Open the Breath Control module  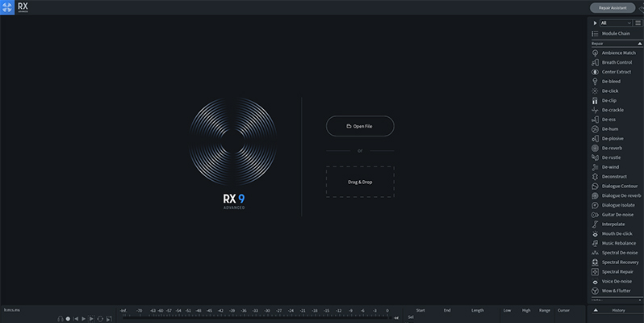click(x=612, y=62)
